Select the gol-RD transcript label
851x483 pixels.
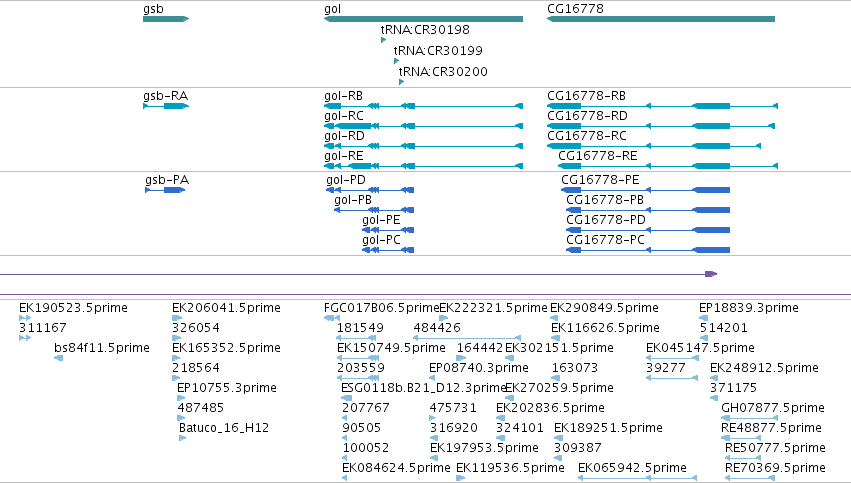pos(345,136)
